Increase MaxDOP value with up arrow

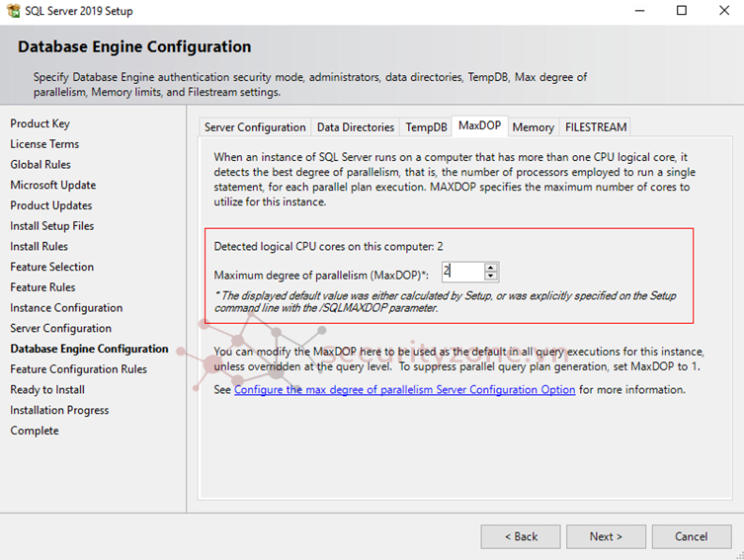pyautogui.click(x=491, y=267)
